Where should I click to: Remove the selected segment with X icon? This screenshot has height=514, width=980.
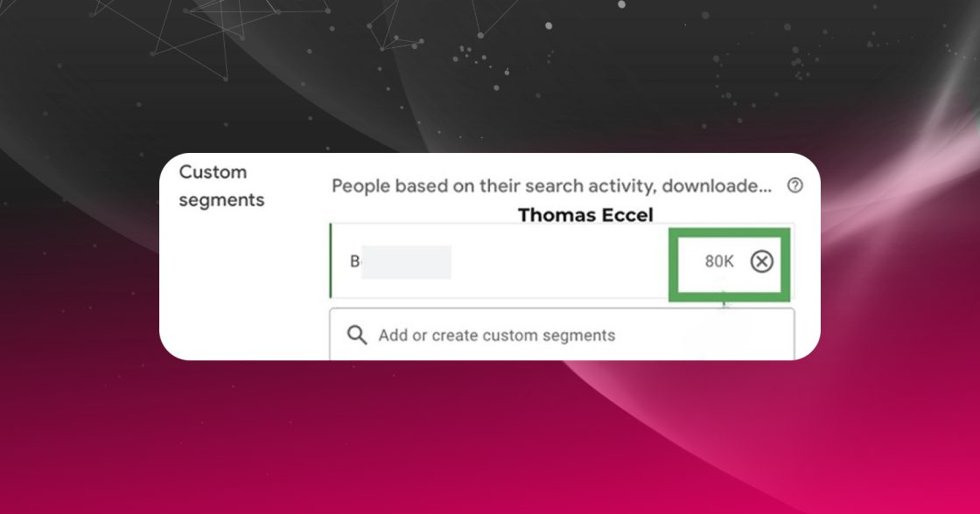click(761, 261)
